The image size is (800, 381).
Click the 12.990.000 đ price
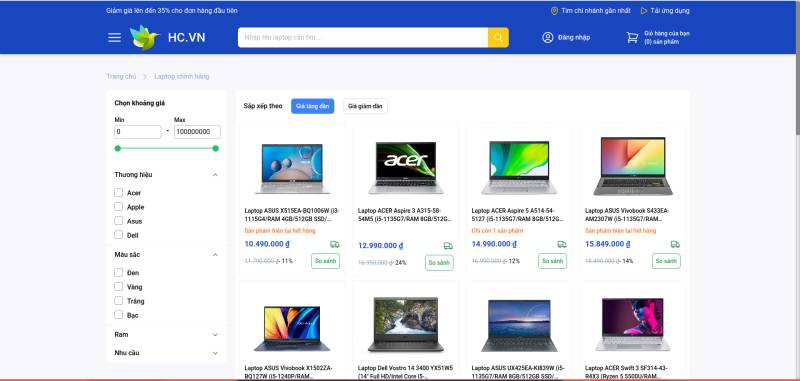(381, 246)
